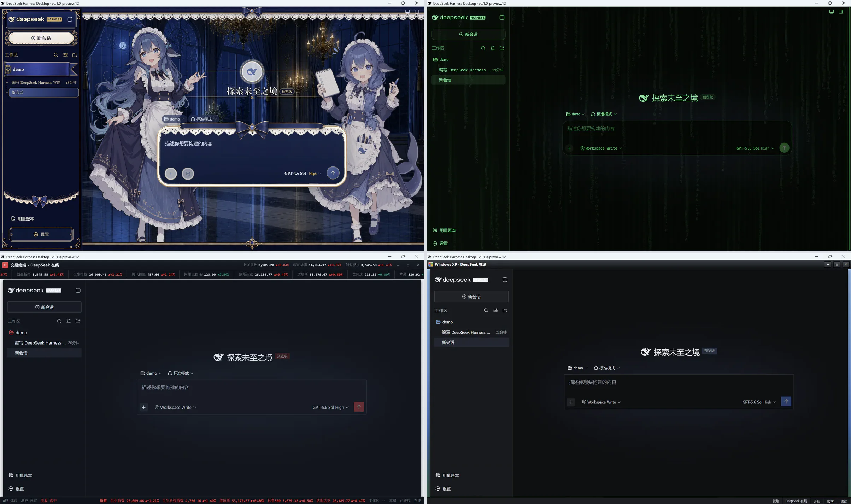
Task: Click the blue send arrow in Windows XP window
Action: point(786,402)
